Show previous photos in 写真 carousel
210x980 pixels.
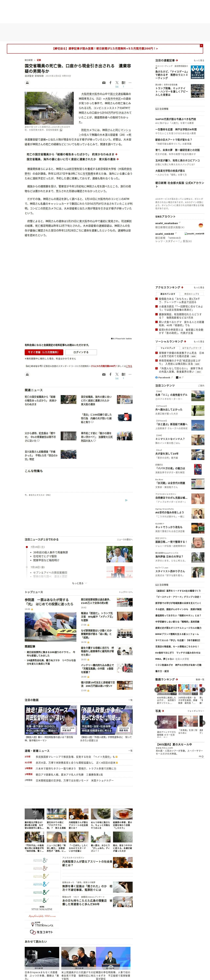(157, 723)
